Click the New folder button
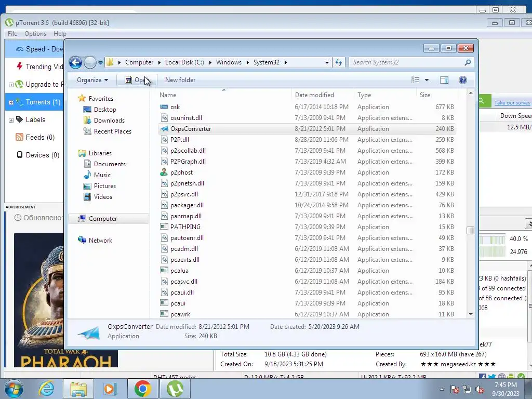Viewport: 532px width, 399px height. (180, 80)
